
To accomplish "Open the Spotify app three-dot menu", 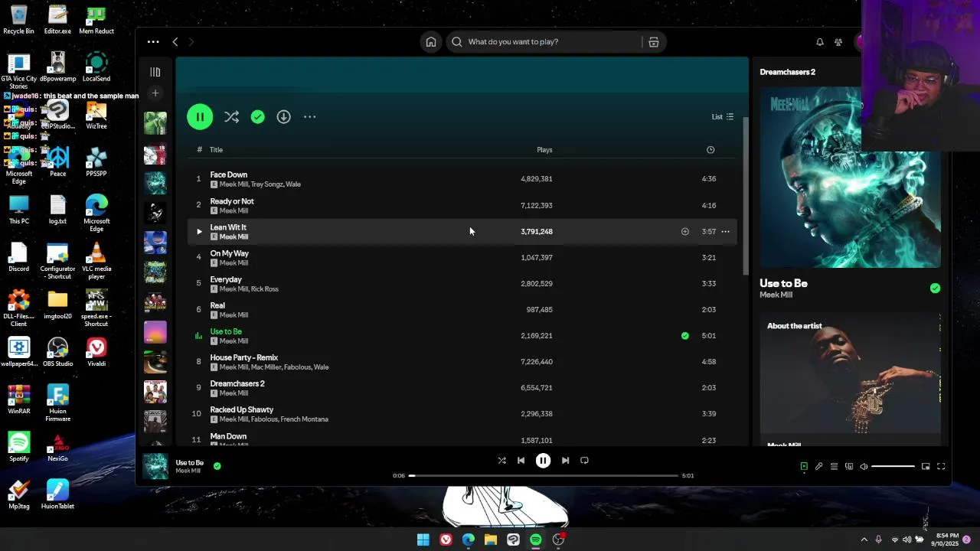I will (x=153, y=42).
